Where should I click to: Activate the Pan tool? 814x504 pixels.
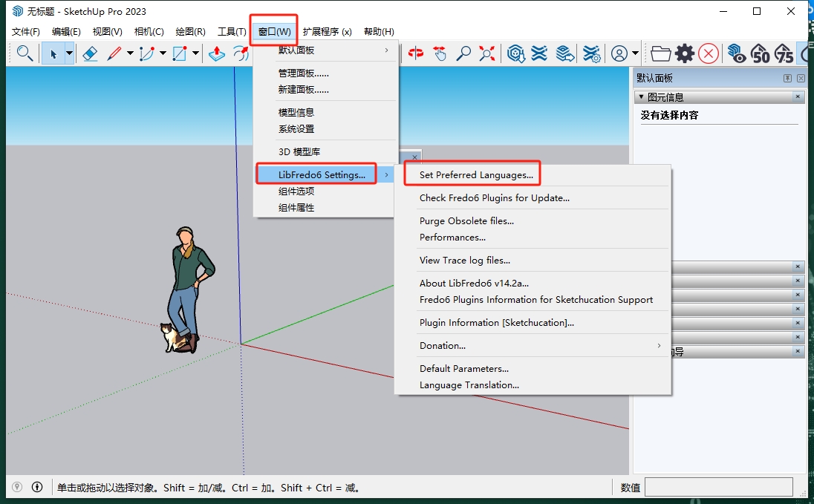(x=441, y=53)
